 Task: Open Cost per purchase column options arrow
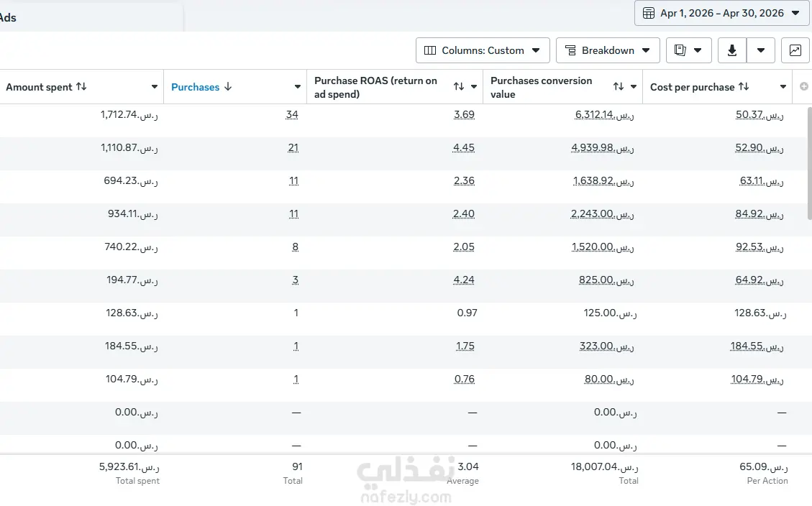click(x=783, y=86)
